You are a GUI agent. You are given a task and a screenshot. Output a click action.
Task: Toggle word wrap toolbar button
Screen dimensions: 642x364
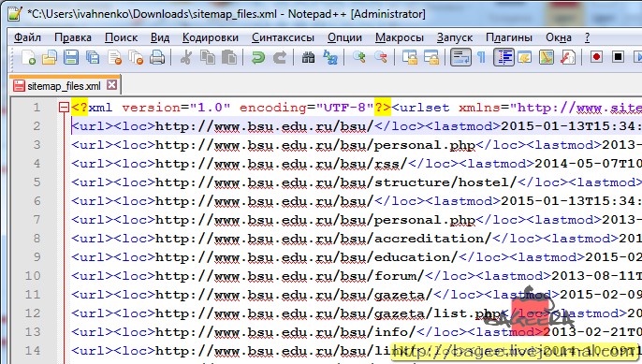pyautogui.click(x=460, y=57)
